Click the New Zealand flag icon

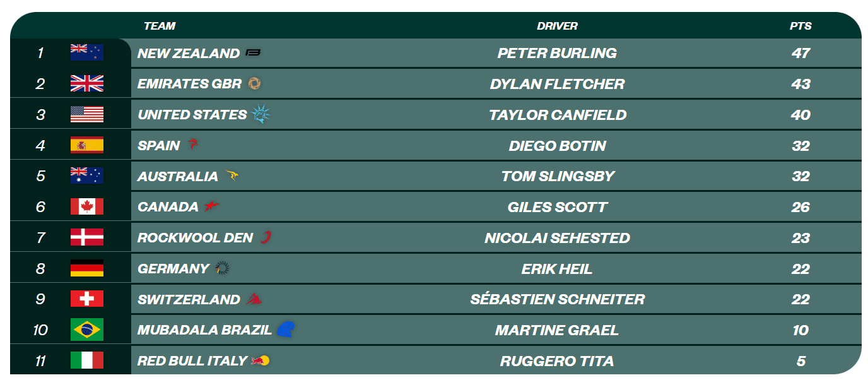pos(87,53)
